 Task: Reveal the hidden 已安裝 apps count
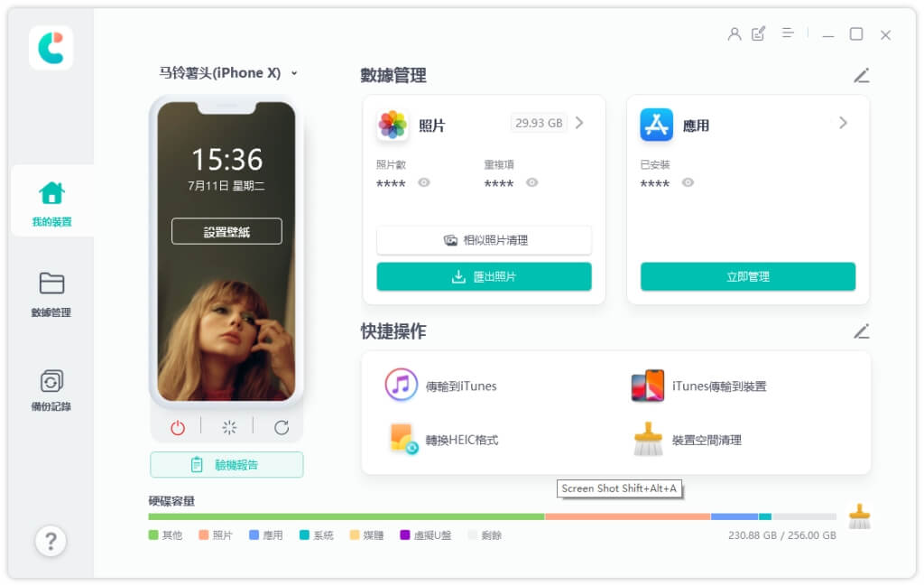pos(688,182)
